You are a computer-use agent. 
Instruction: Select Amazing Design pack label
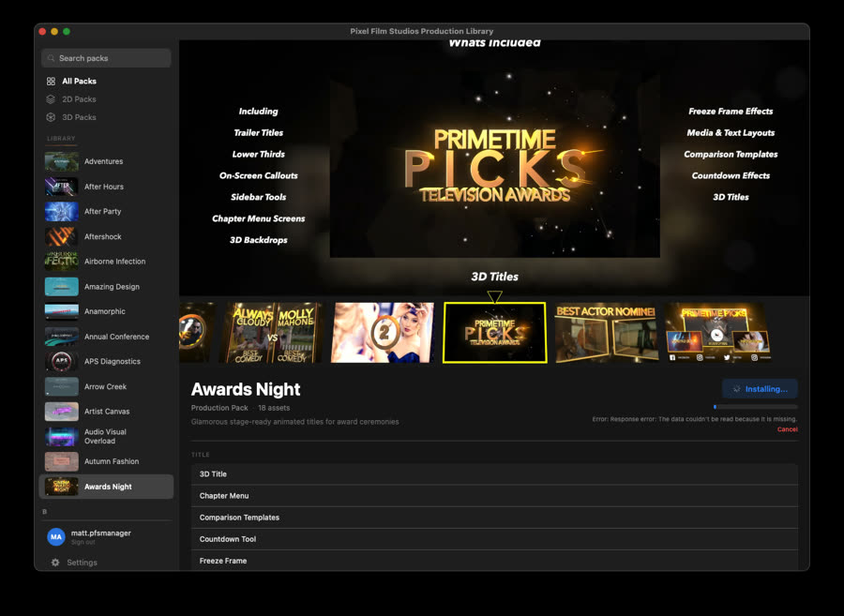coord(112,287)
